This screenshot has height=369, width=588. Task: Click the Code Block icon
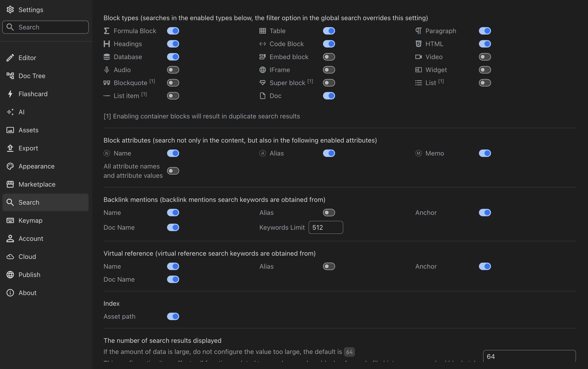pos(262,44)
